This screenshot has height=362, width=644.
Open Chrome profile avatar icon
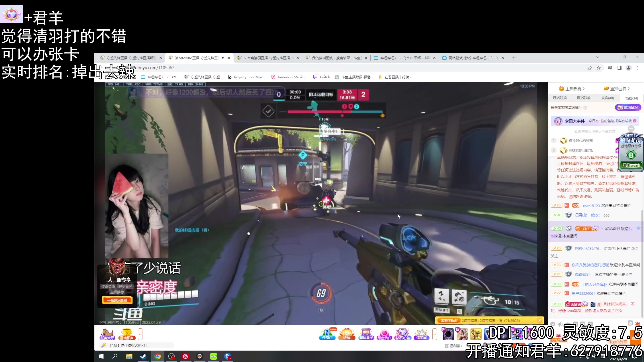tap(629, 68)
